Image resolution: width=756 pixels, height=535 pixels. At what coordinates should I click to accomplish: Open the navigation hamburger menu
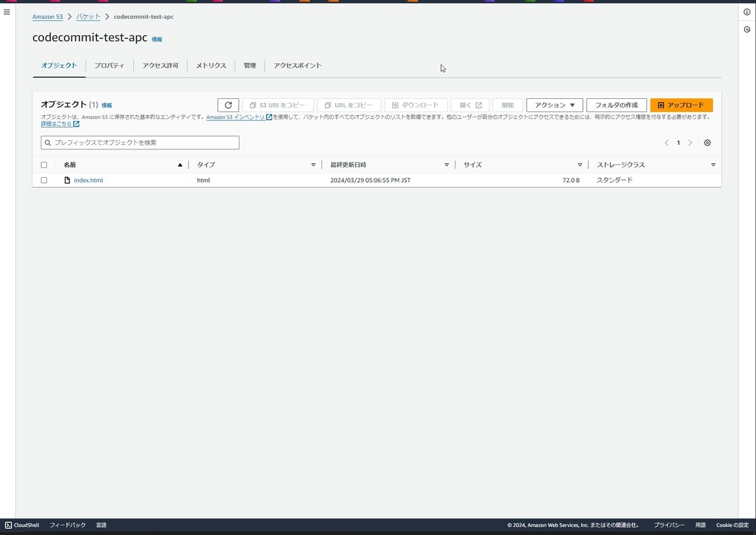6,11
